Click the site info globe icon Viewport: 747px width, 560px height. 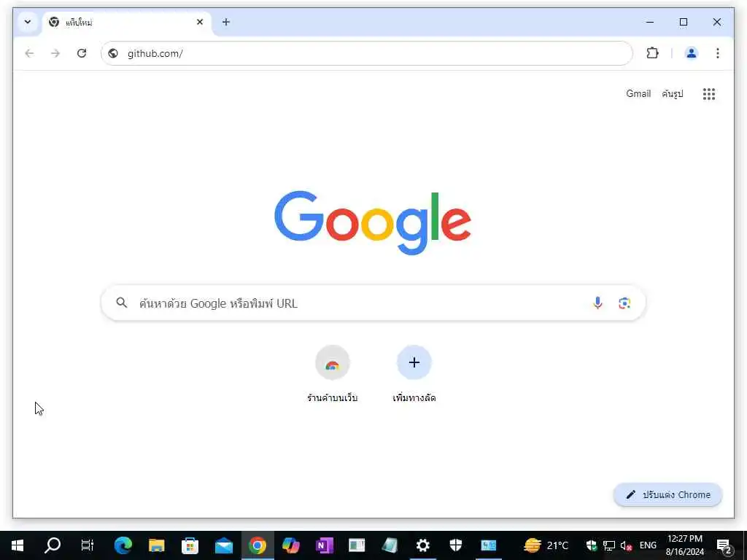(113, 53)
